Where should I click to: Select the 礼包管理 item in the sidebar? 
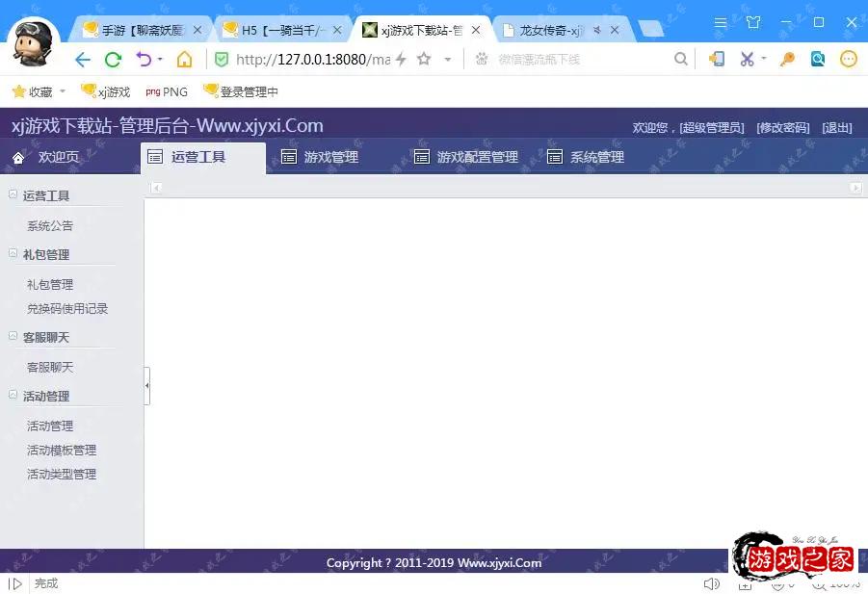pyautogui.click(x=50, y=283)
